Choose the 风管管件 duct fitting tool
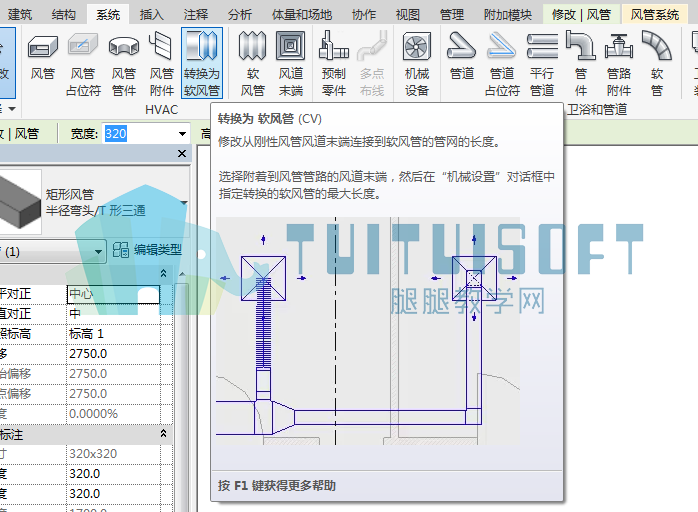This screenshot has width=698, height=512. coord(124,62)
